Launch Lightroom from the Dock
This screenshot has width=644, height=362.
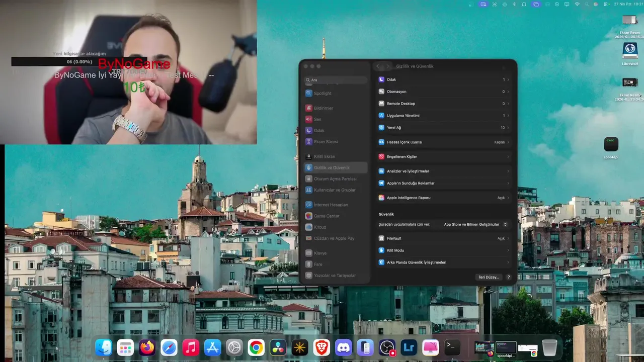[409, 347]
